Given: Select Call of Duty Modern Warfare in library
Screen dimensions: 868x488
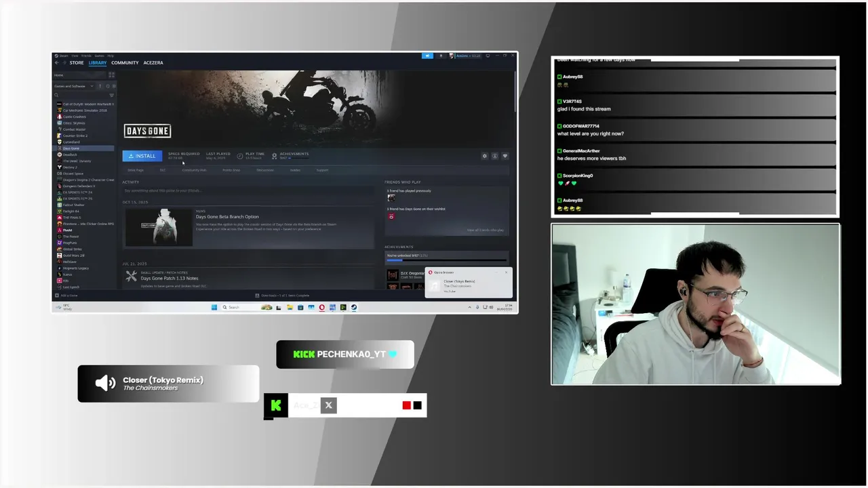Looking at the screenshot, I should point(85,104).
